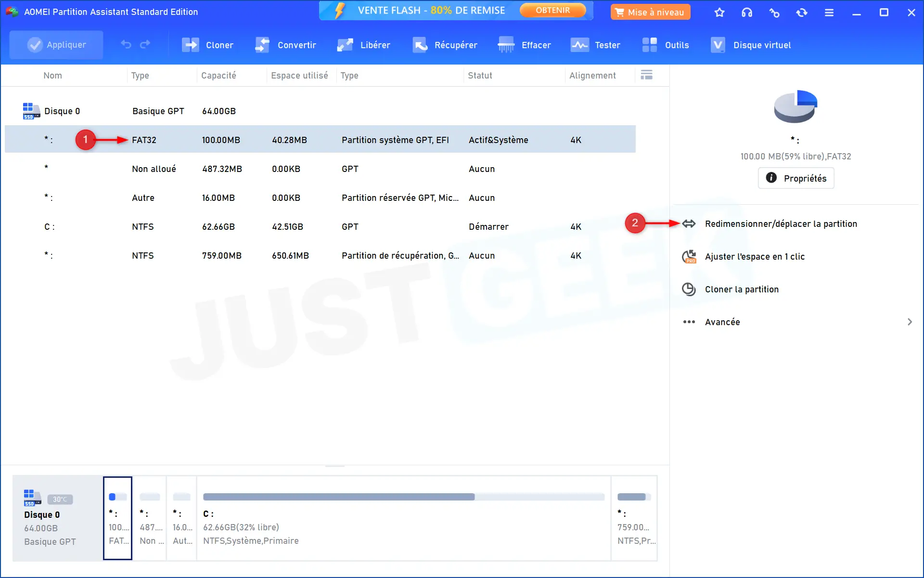This screenshot has height=578, width=924.
Task: Click the headset support icon
Action: point(747,13)
